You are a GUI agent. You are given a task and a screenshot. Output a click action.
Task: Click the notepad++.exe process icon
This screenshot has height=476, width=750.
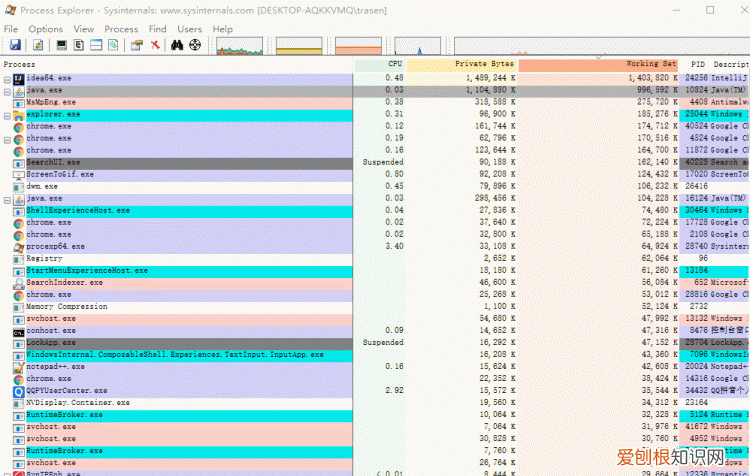(19, 367)
